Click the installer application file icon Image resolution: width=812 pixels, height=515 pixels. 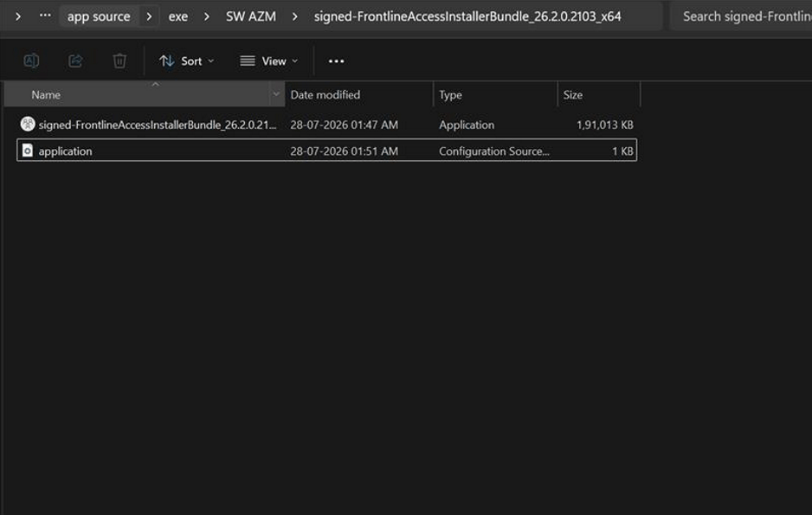tap(28, 124)
